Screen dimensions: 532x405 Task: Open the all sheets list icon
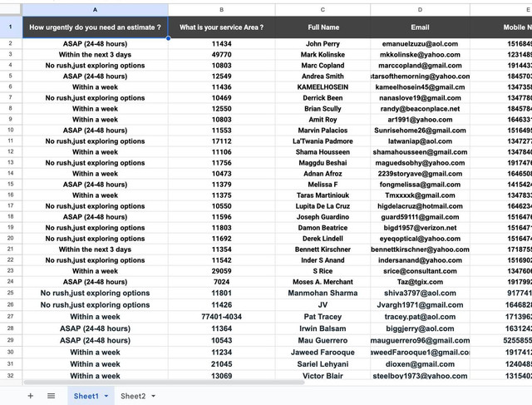(x=52, y=396)
